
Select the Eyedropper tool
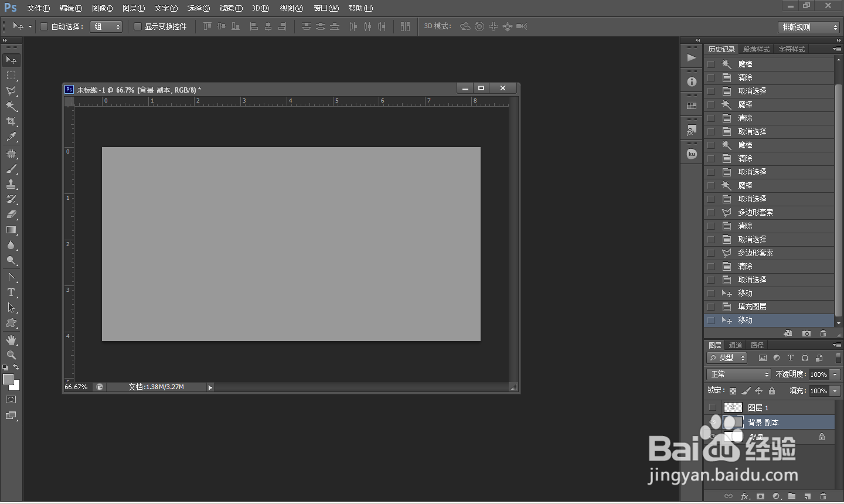click(11, 137)
